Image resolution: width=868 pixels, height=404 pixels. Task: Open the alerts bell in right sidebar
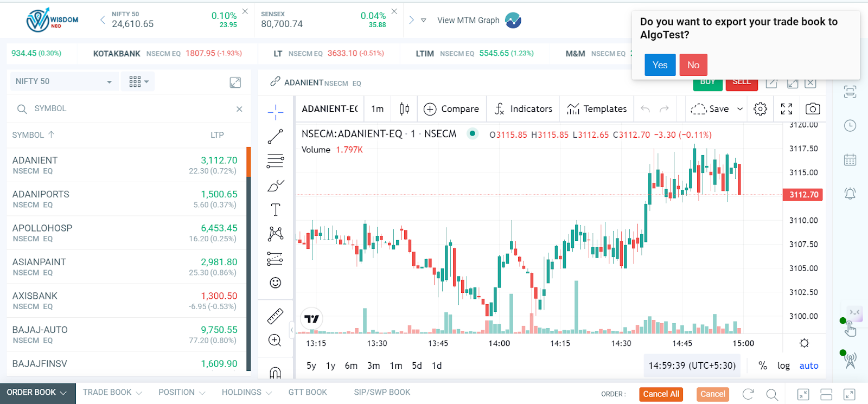point(850,194)
